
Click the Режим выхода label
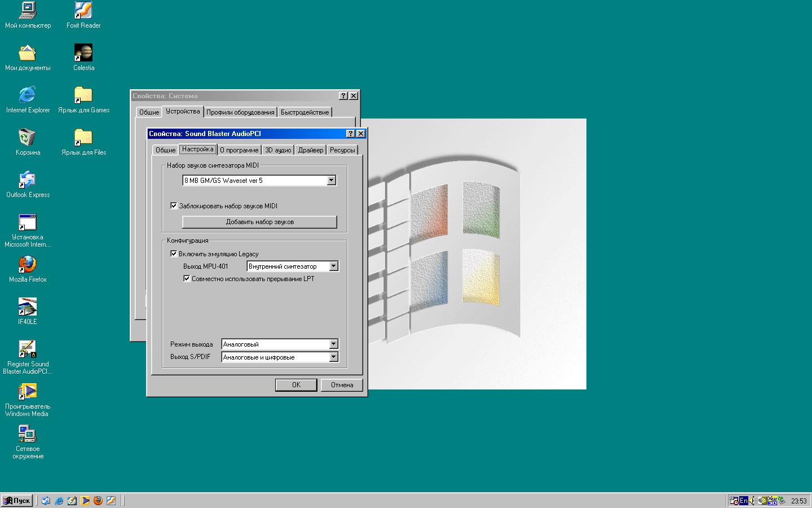pos(192,344)
